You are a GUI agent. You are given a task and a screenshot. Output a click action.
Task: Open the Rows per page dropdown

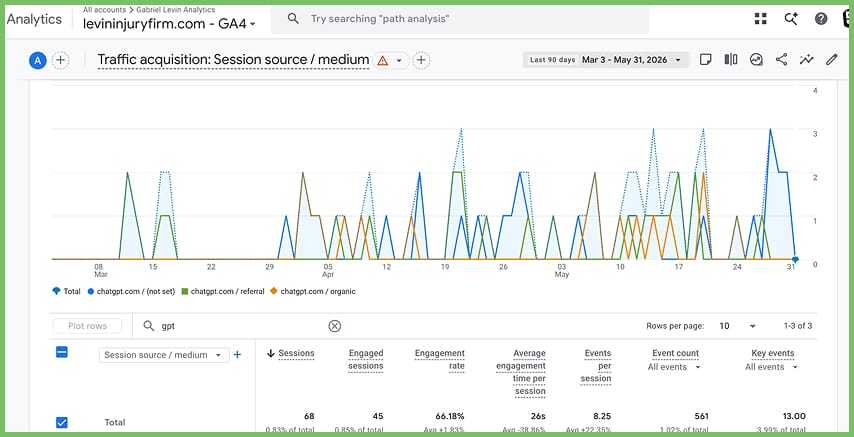coord(737,326)
